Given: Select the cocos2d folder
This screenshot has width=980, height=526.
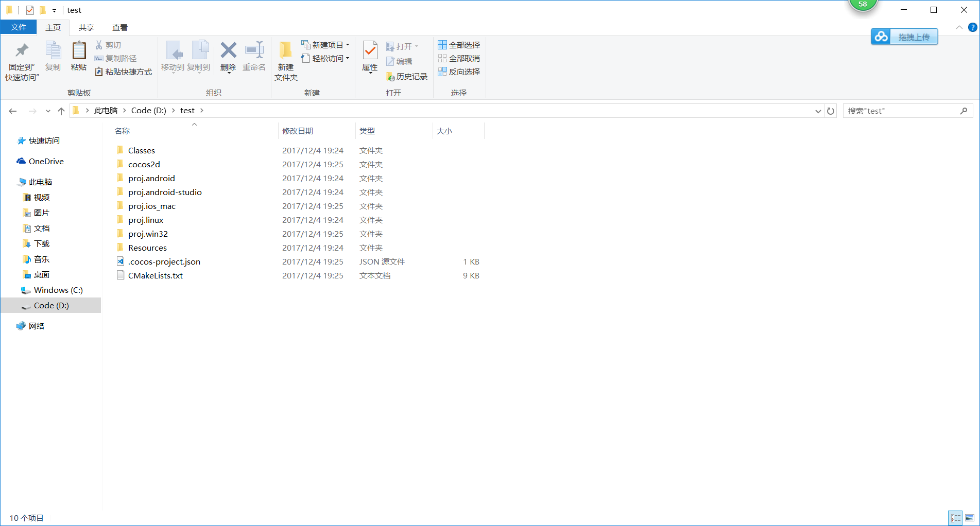Looking at the screenshot, I should (x=144, y=164).
